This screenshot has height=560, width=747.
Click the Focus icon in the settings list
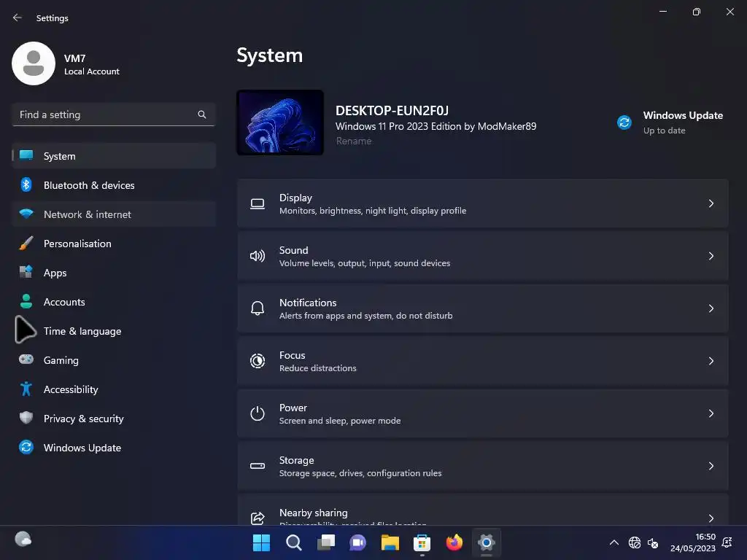point(258,361)
